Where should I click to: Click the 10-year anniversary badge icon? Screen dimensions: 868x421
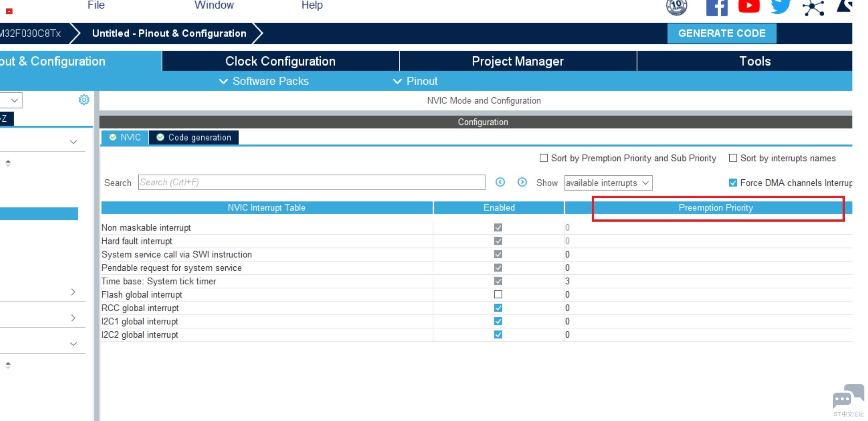[677, 7]
